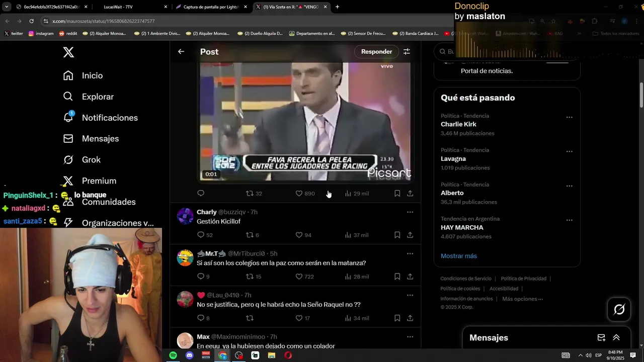Image resolution: width=644 pixels, height=362 pixels.
Task: Click the back arrow beside Post
Action: coord(181,51)
